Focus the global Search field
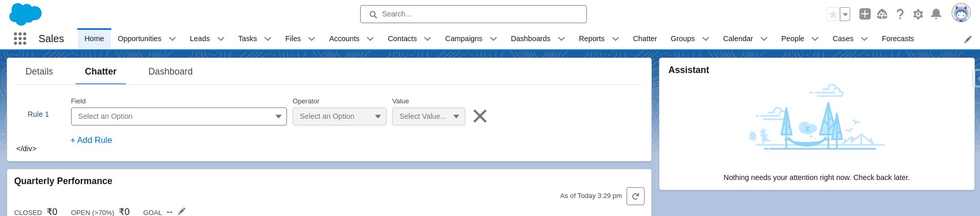 click(x=474, y=14)
